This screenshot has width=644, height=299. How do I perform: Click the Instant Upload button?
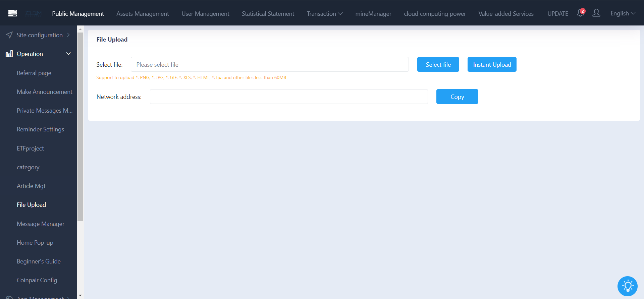[x=492, y=64]
